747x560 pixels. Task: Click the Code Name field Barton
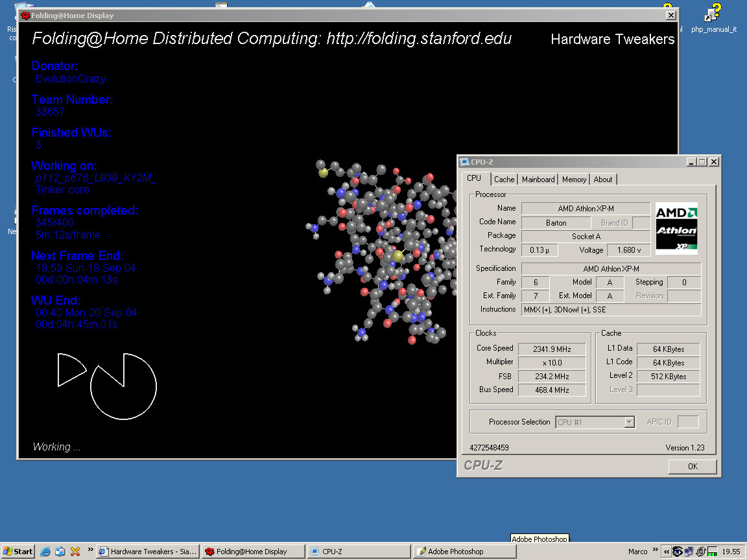tap(556, 223)
